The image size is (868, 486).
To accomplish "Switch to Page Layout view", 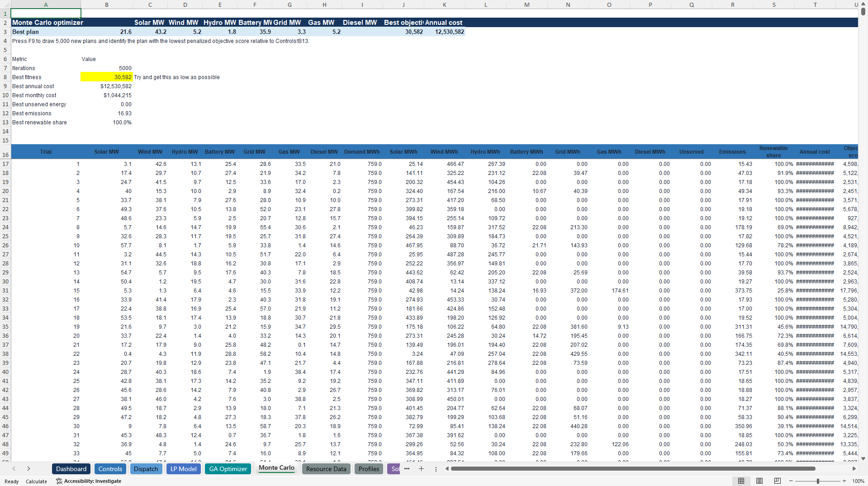I will point(759,481).
